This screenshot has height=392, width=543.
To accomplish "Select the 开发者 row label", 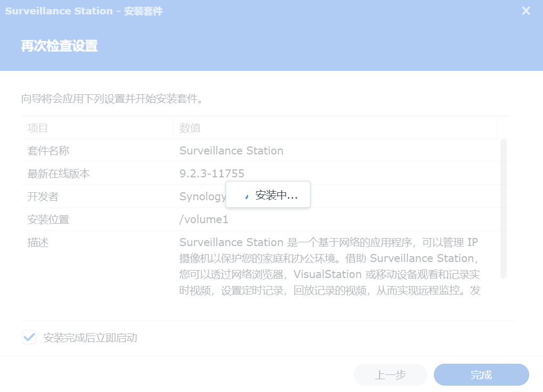I will click(43, 197).
